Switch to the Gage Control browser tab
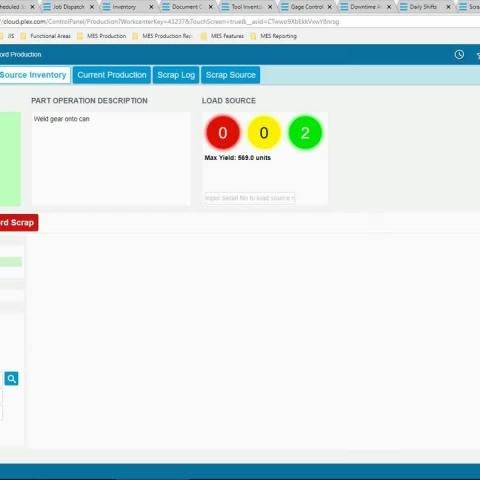480x480 pixels. point(307,7)
